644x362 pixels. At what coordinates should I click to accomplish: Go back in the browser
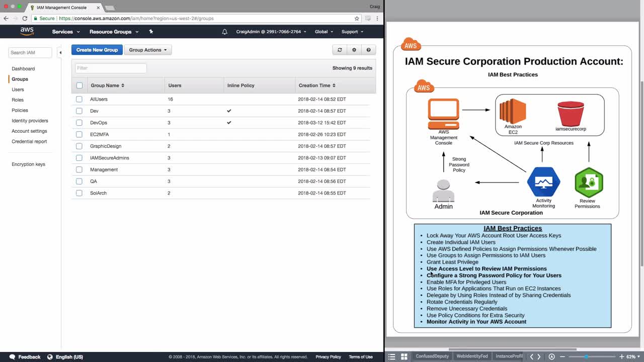click(6, 18)
